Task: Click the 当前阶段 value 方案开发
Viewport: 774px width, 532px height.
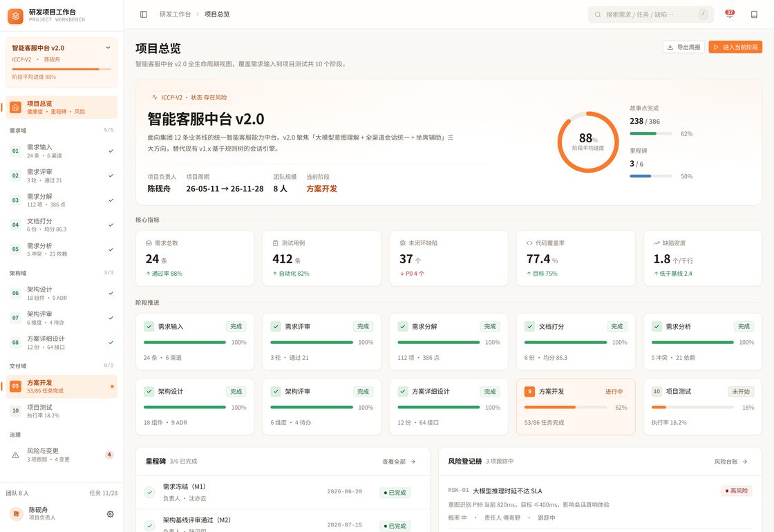Action: pos(322,189)
